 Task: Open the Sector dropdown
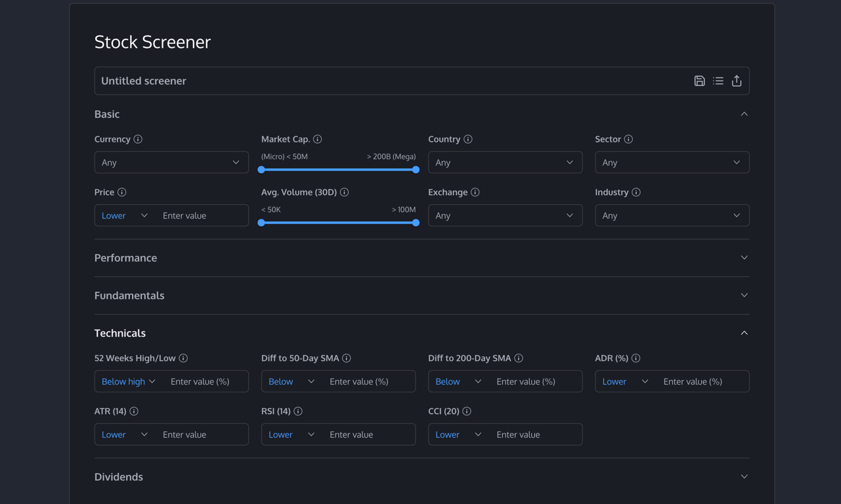(x=672, y=162)
